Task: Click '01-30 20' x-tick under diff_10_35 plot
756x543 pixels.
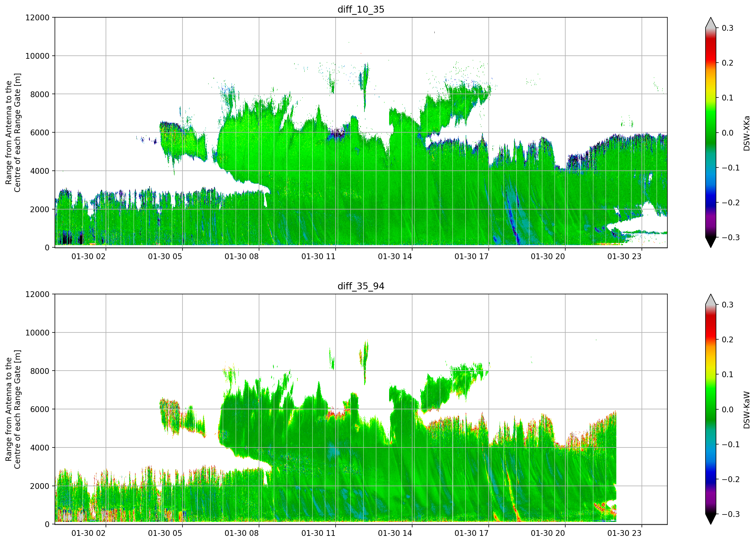Action: tap(548, 256)
